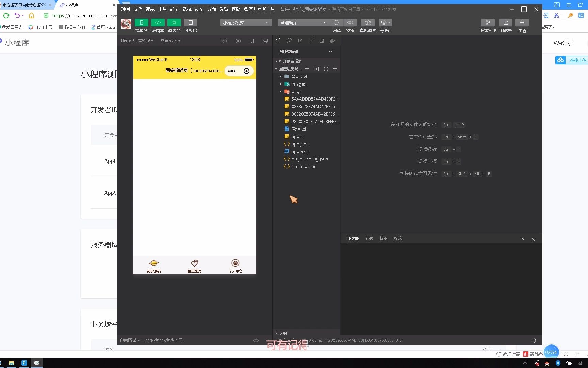Image resolution: width=588 pixels, height=368 pixels.
Task: Expand the @babel folder
Action: pyautogui.click(x=306, y=76)
